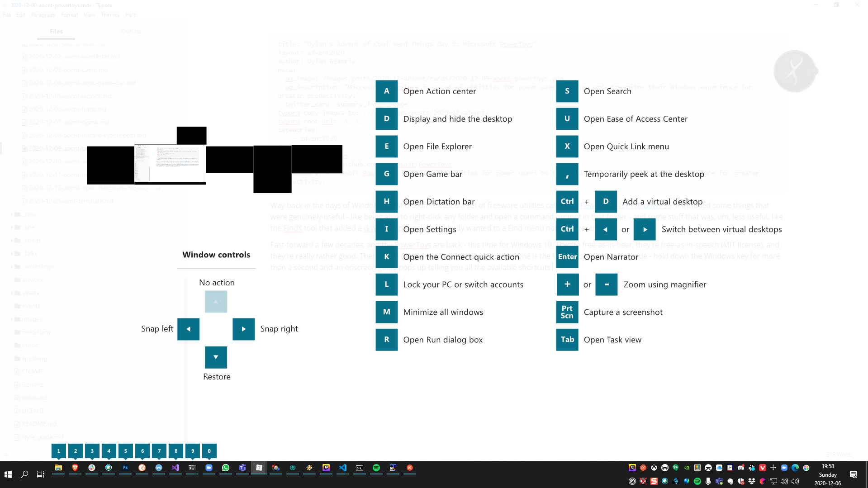Click the H key tile for Dictation bar

pyautogui.click(x=386, y=201)
